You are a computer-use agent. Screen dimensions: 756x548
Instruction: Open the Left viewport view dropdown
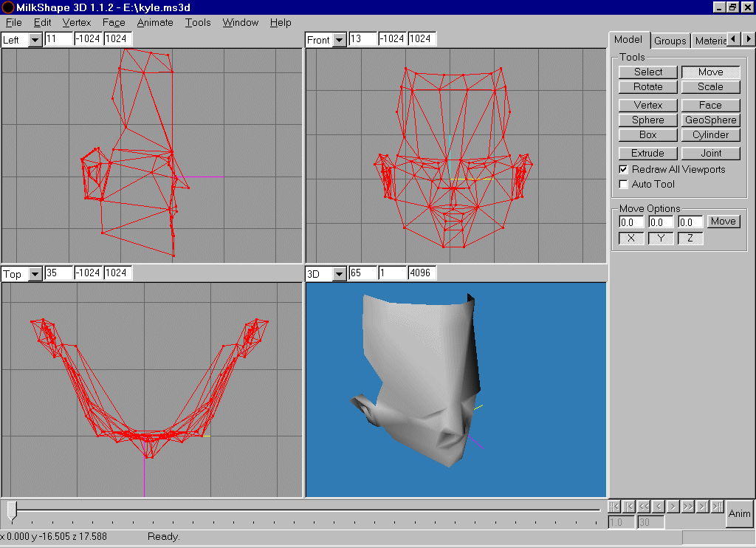[35, 40]
